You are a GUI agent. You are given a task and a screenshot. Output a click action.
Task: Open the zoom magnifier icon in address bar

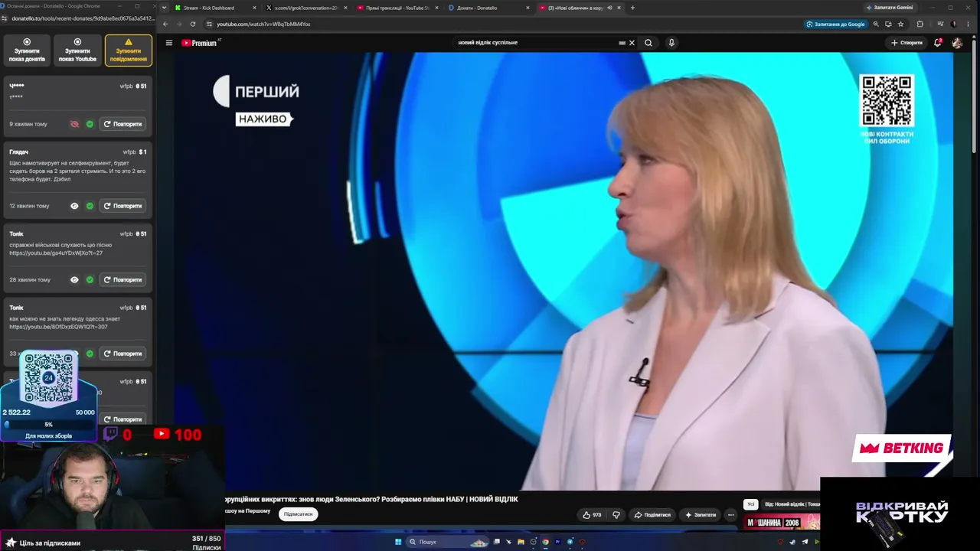[x=876, y=24]
